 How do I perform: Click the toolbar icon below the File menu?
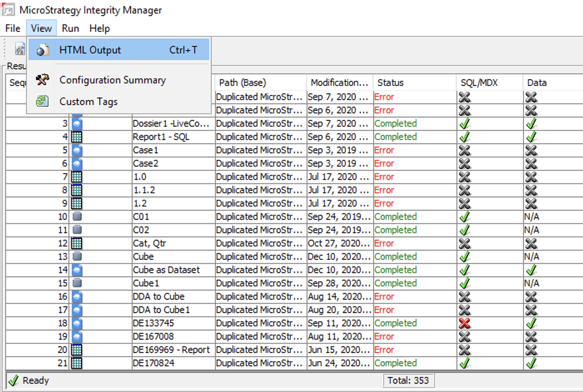[20, 49]
